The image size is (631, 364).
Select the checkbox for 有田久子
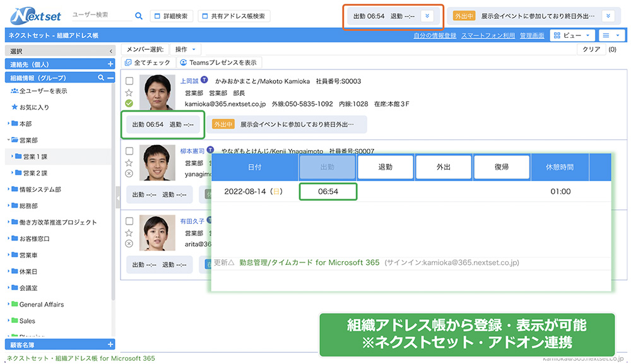[x=129, y=221]
